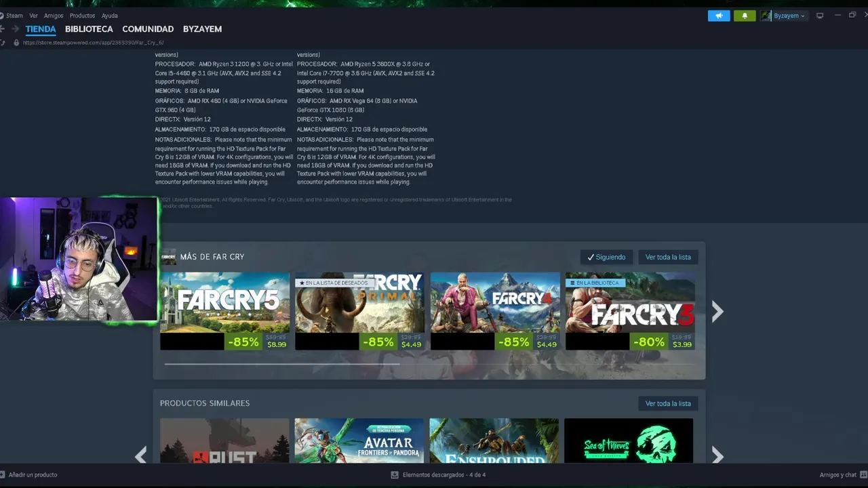
Task: Click Ver toda la lista for Far Cry
Action: pos(668,257)
